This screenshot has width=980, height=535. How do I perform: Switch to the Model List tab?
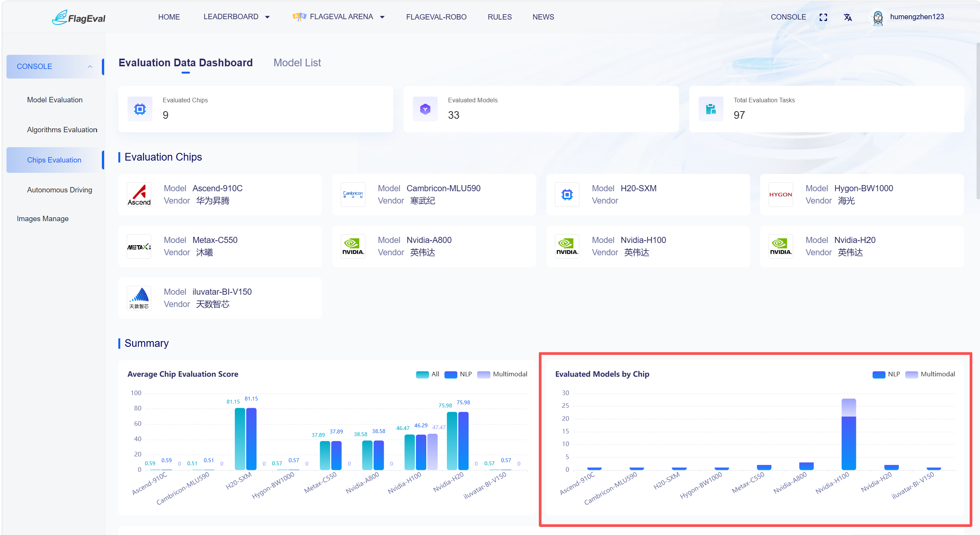297,63
